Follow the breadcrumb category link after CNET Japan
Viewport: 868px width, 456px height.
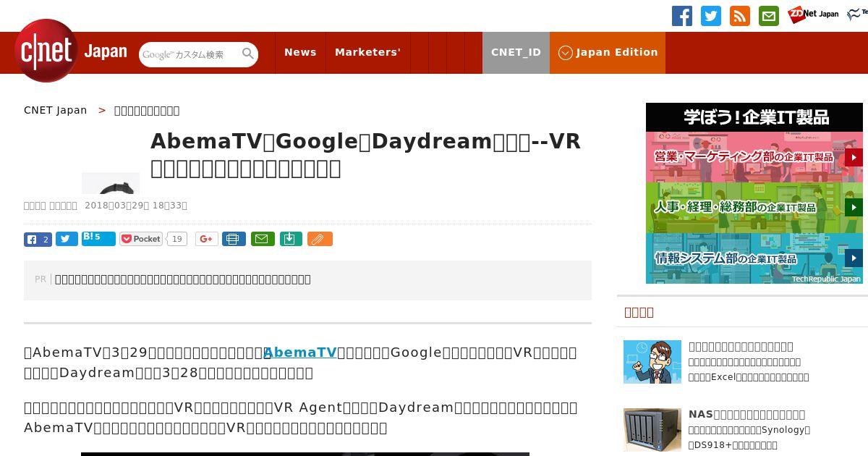(147, 110)
